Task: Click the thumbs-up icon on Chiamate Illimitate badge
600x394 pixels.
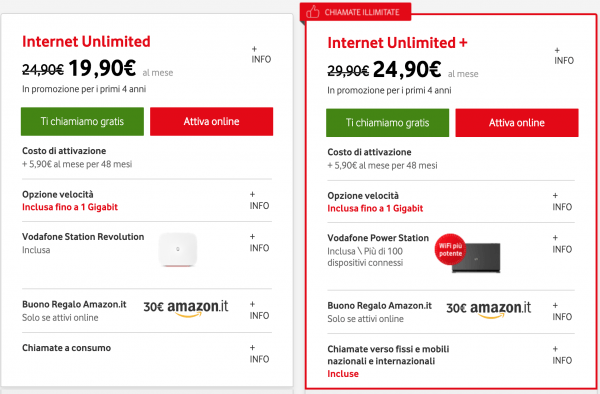Action: pos(313,12)
